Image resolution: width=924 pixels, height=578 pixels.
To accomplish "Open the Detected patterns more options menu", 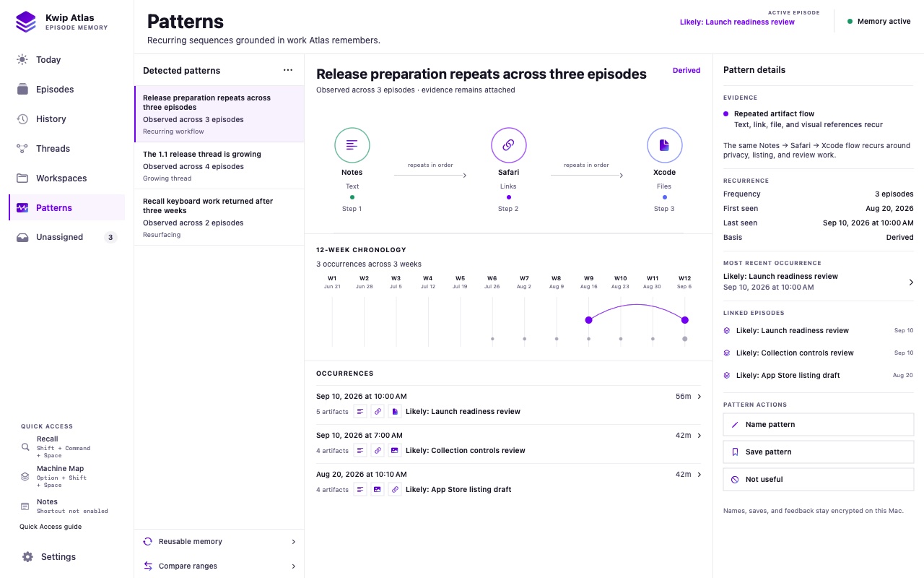I will click(x=288, y=70).
